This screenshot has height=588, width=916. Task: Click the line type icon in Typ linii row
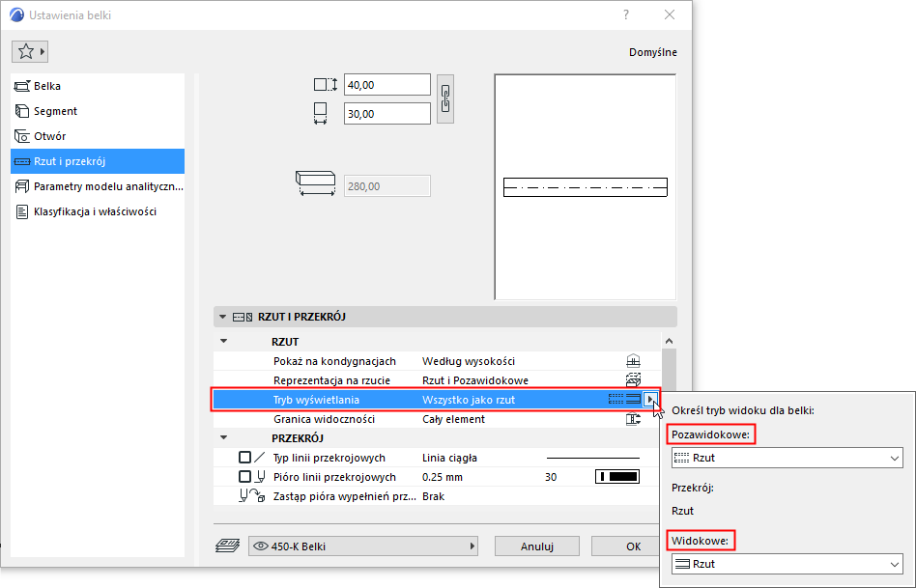coord(260,458)
